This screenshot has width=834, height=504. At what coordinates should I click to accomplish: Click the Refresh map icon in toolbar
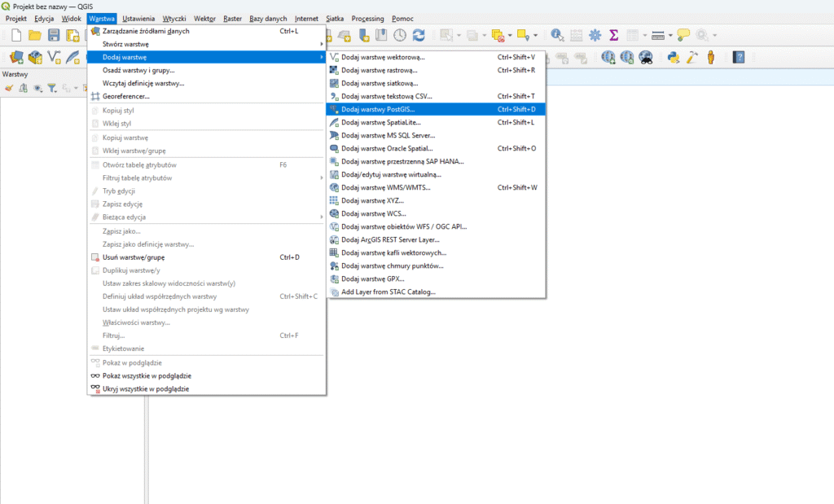click(419, 35)
